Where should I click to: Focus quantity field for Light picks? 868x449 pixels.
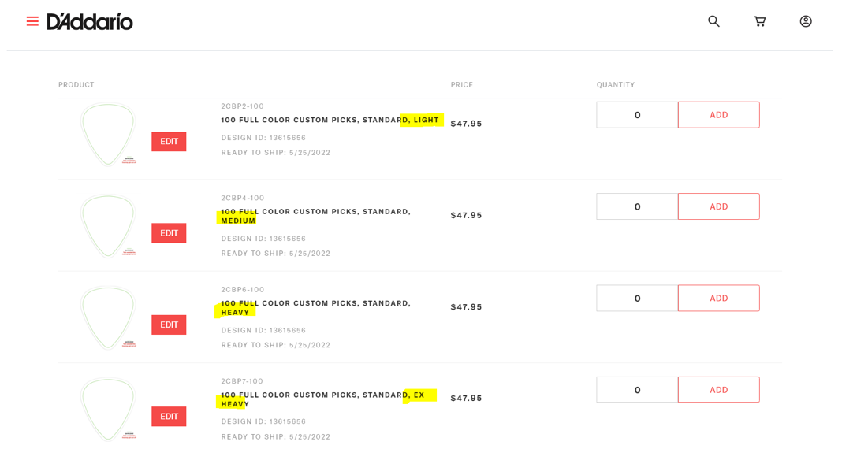tap(637, 115)
